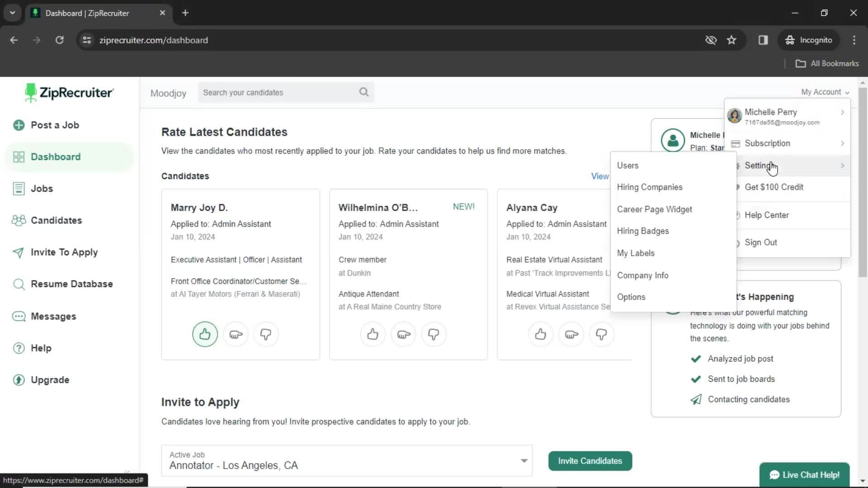The image size is (868, 488).
Task: Click the Post a Job icon
Action: 19,125
